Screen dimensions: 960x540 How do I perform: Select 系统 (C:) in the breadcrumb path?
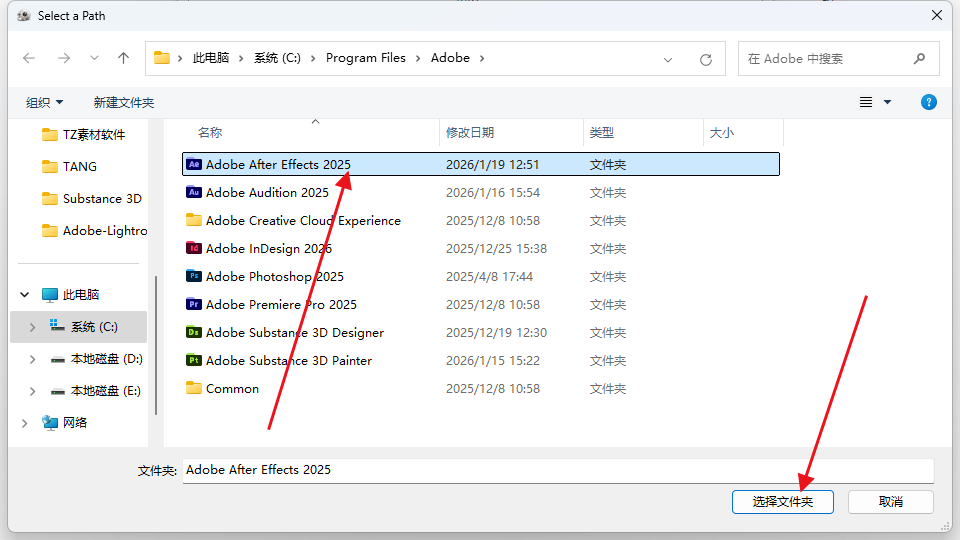click(x=277, y=58)
